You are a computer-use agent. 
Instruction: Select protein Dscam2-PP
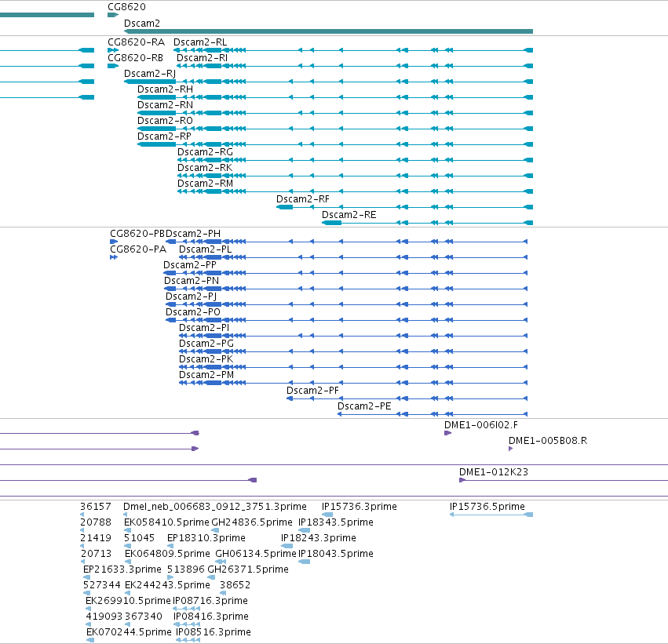point(190,265)
